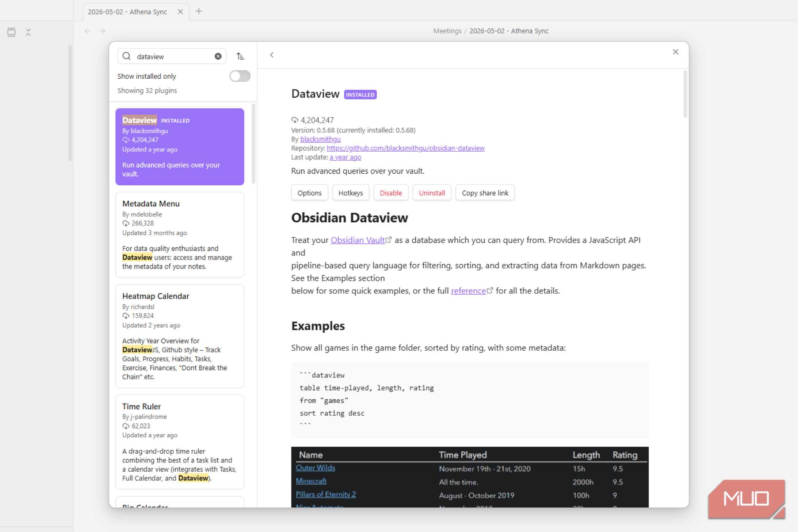Click 'By mdelobelle' author text
Screen dimensions: 798x532
(142, 214)
